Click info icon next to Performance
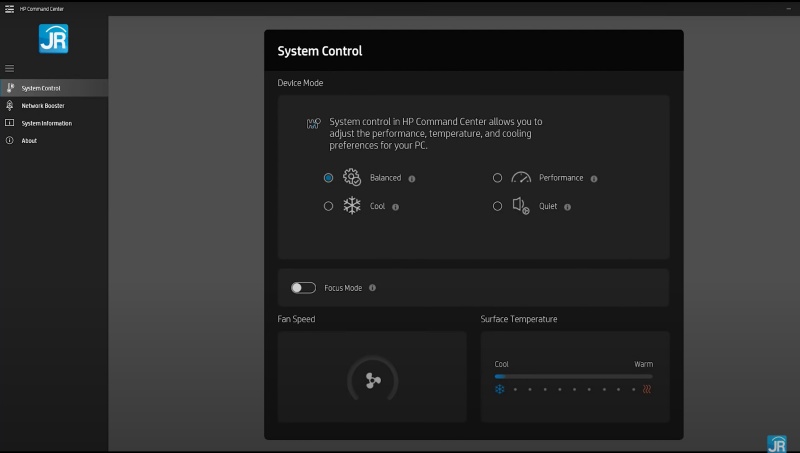 (x=594, y=179)
